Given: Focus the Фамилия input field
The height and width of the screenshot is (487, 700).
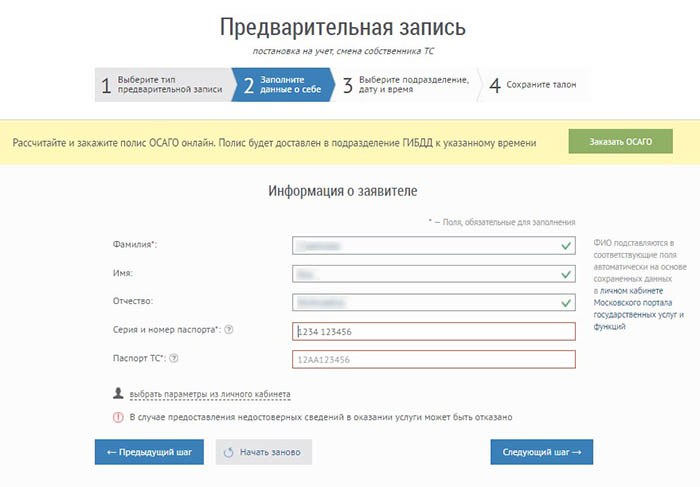Looking at the screenshot, I should pyautogui.click(x=433, y=246).
